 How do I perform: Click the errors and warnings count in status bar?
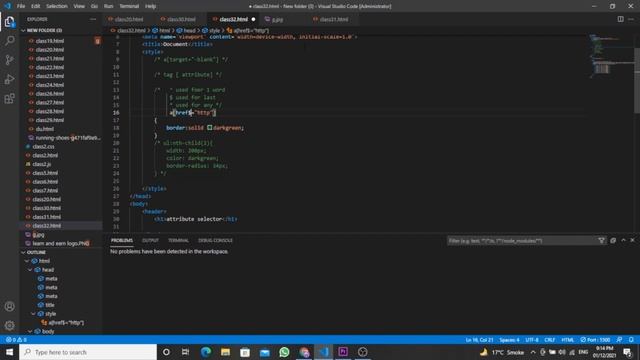click(16, 340)
